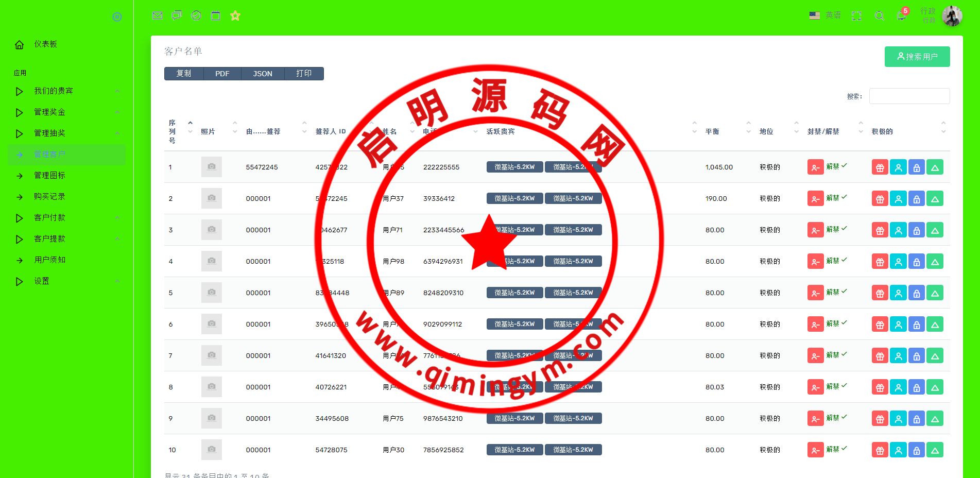Click the fullscreen icon in top bar
The height and width of the screenshot is (478, 980).
tap(856, 16)
